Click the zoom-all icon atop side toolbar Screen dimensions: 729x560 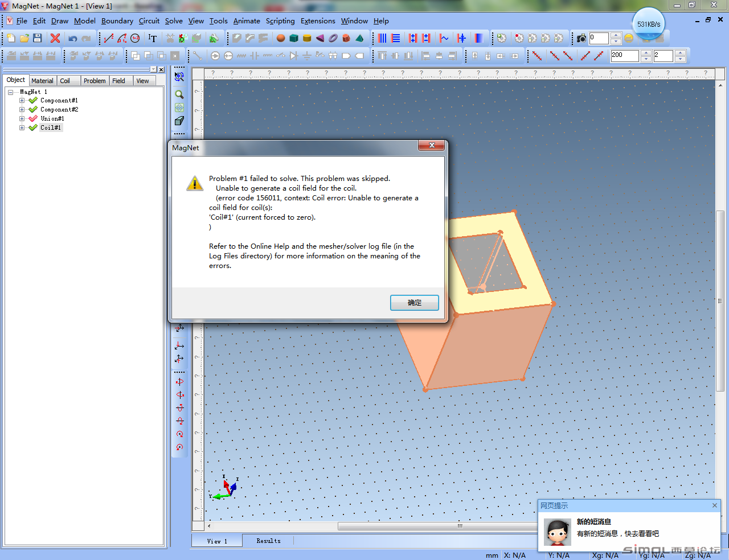tap(179, 76)
